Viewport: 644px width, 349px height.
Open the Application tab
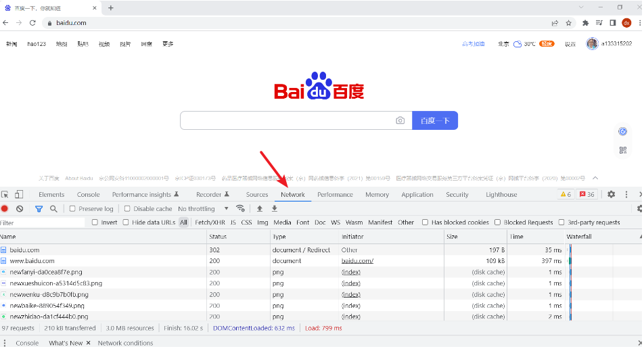click(x=417, y=195)
